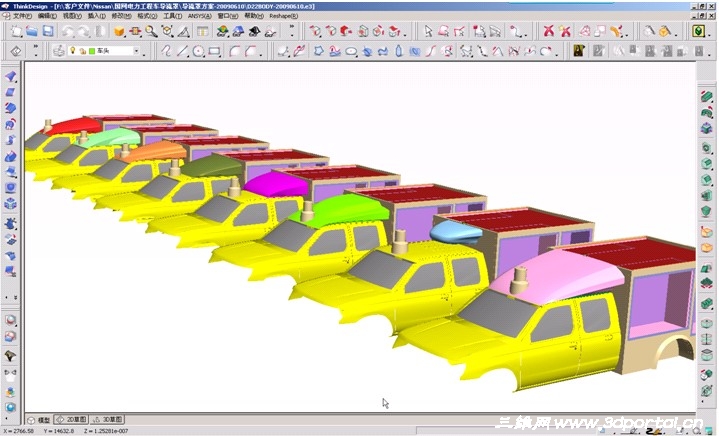Expand the second row toolbar overflow chevron
719x436 pixels.
click(36, 46)
